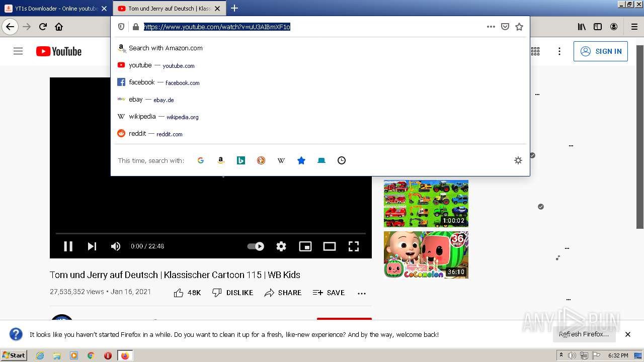Open search settings gear

[518, 160]
